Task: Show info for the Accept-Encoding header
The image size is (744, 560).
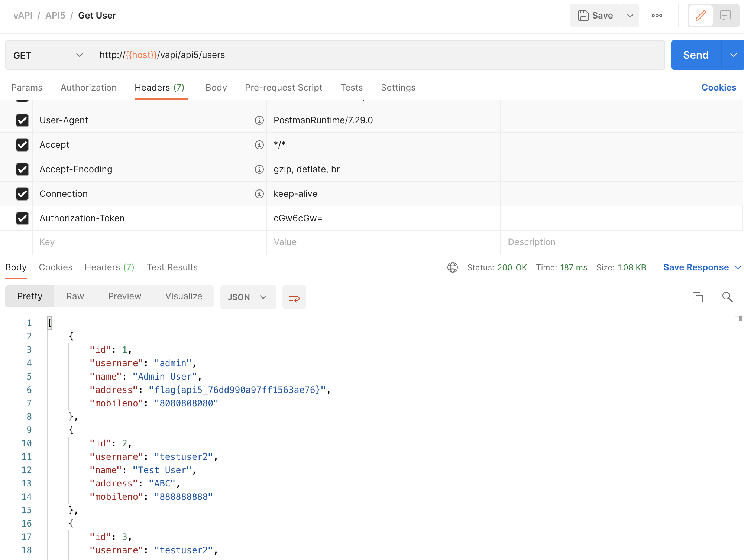Action: click(259, 169)
